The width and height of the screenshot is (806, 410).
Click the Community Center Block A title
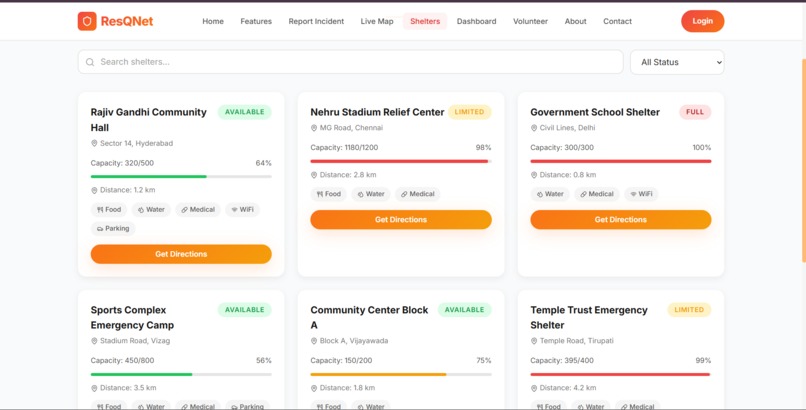coord(369,318)
